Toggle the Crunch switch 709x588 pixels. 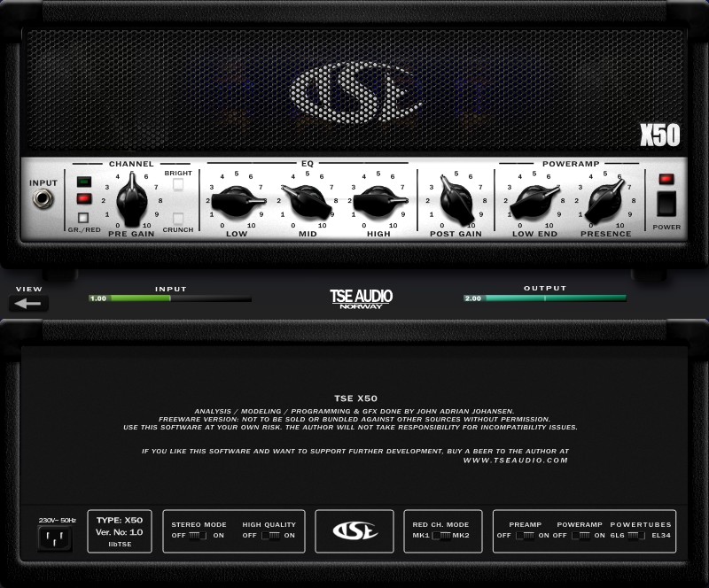click(x=178, y=218)
